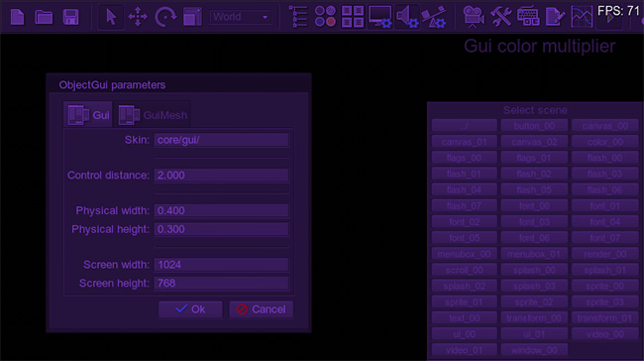Activate the Scale tool

[x=192, y=17]
